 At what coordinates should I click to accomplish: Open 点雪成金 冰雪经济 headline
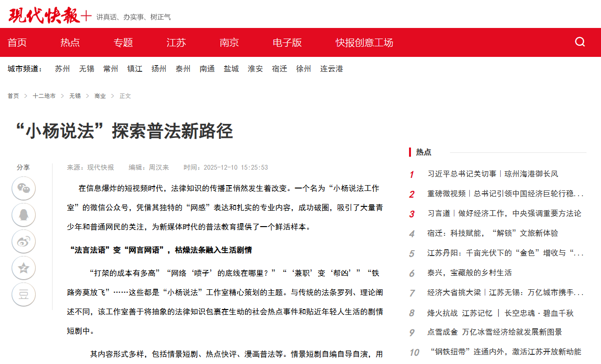point(494,332)
